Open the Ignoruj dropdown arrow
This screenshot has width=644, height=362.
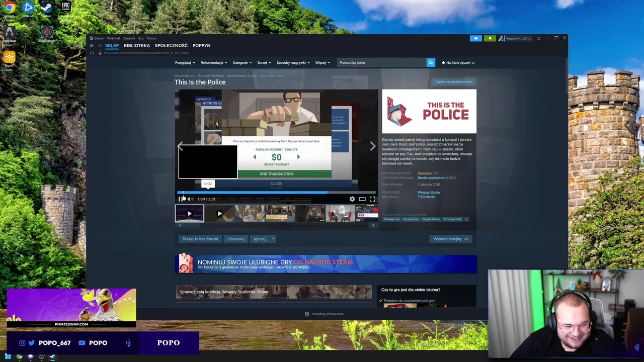[x=273, y=239]
